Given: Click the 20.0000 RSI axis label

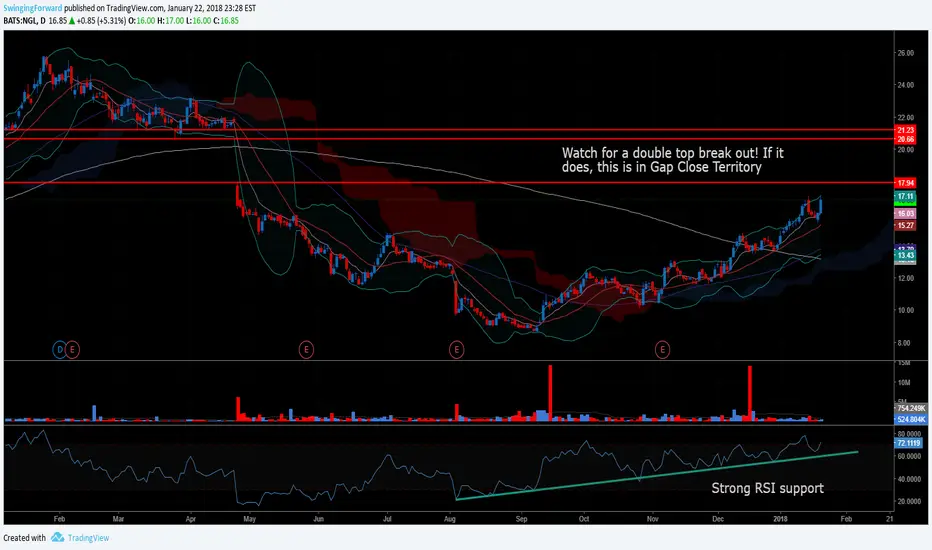Looking at the screenshot, I should pyautogui.click(x=909, y=501).
